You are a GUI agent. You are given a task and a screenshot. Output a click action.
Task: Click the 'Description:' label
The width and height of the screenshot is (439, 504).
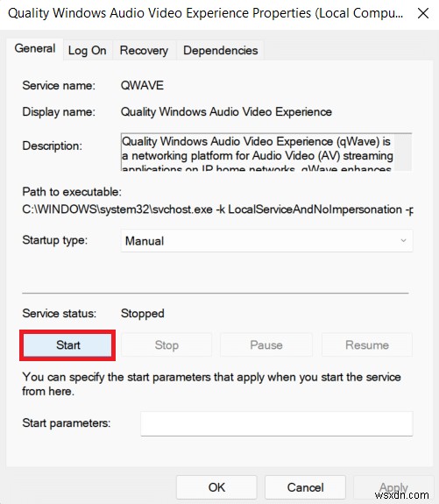coord(52,146)
